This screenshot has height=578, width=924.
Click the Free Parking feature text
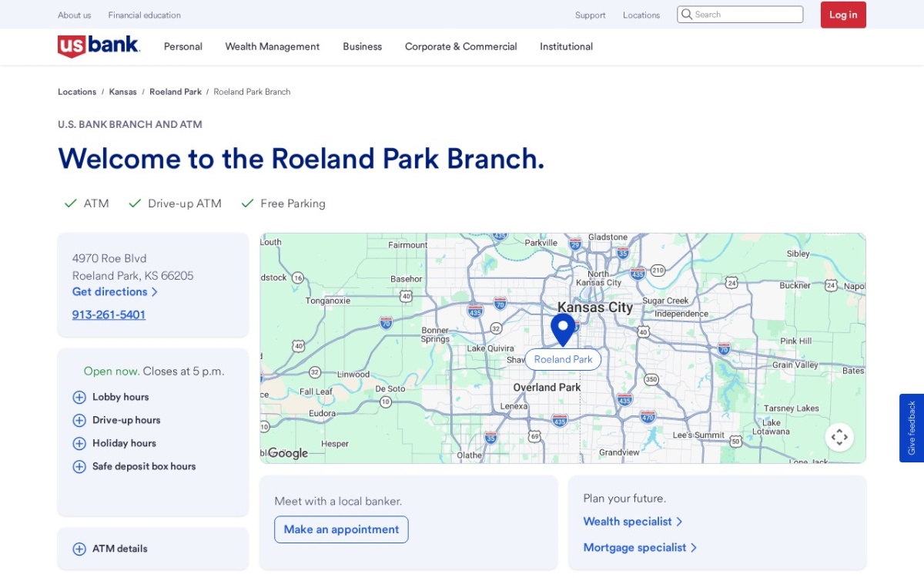tap(293, 203)
